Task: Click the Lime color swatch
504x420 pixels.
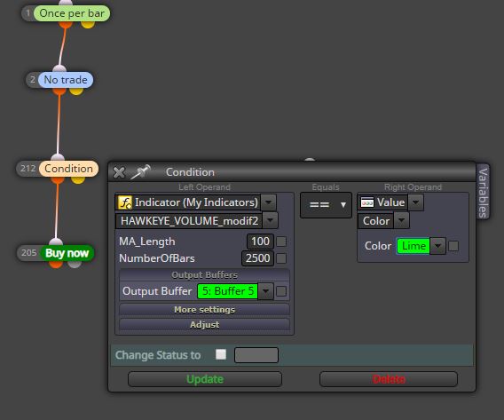Action: 413,246
